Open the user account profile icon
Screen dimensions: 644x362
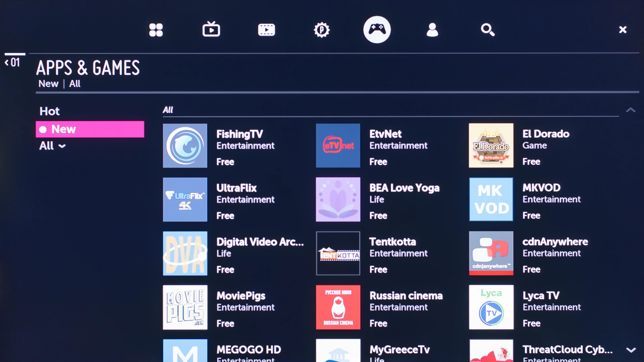432,30
